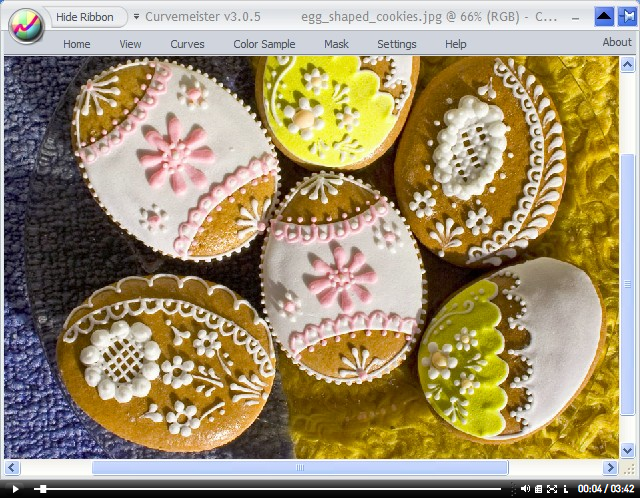Click the vertical scrollbar up arrow
This screenshot has height=498, width=640.
627,64
